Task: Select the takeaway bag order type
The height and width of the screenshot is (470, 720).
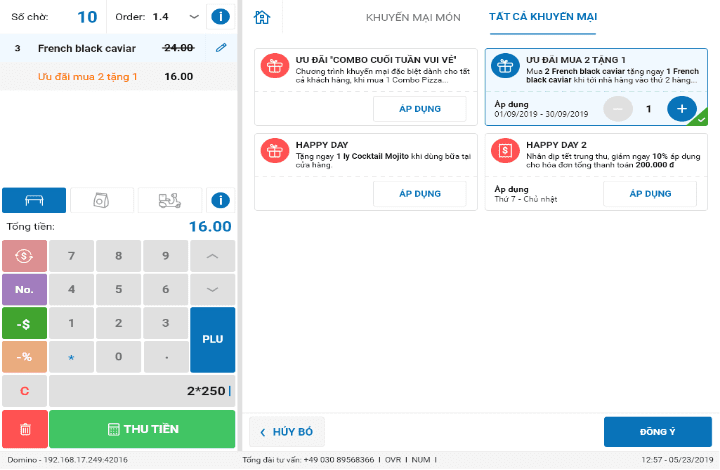Action: click(x=101, y=200)
